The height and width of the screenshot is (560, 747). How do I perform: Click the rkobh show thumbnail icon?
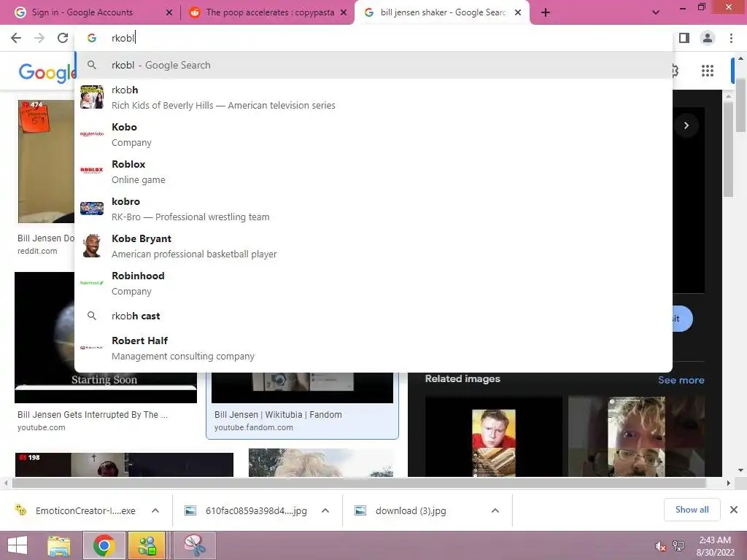tap(92, 97)
